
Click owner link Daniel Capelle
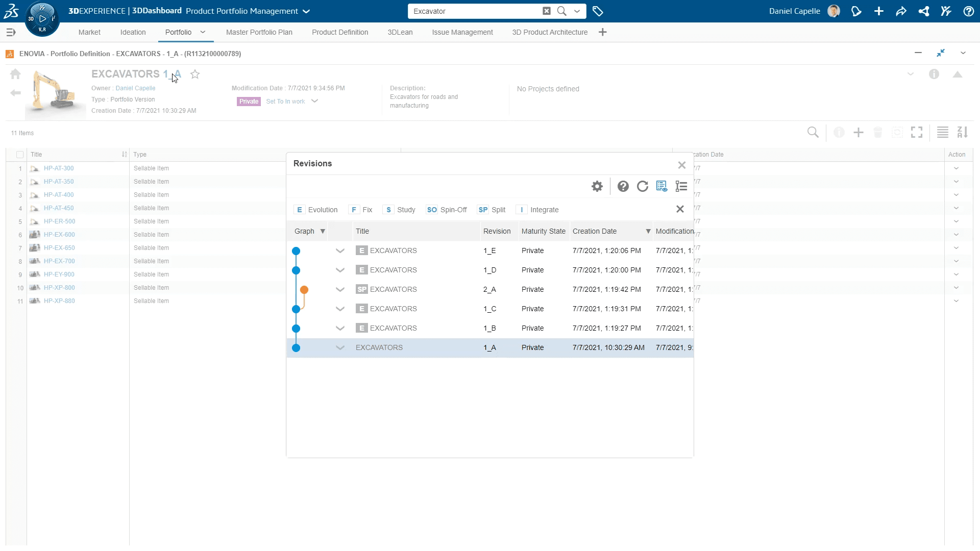(135, 88)
